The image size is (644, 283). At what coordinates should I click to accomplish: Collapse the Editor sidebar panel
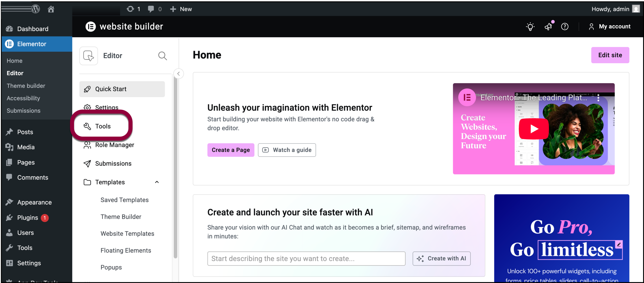click(x=179, y=74)
